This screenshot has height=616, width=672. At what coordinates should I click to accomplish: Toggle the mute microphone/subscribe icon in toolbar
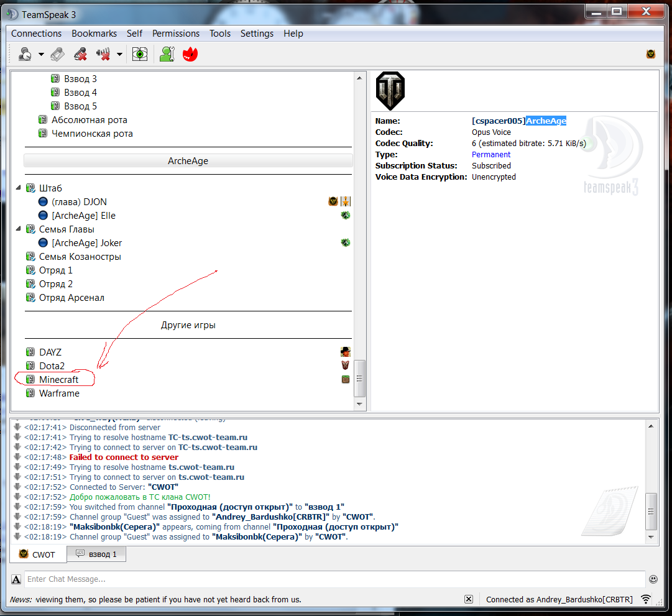(x=103, y=55)
